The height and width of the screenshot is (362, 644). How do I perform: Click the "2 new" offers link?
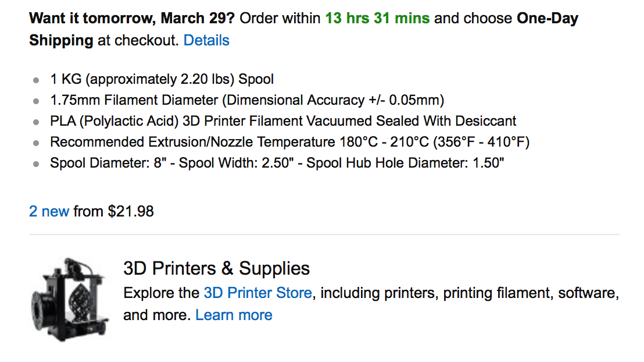coord(49,211)
